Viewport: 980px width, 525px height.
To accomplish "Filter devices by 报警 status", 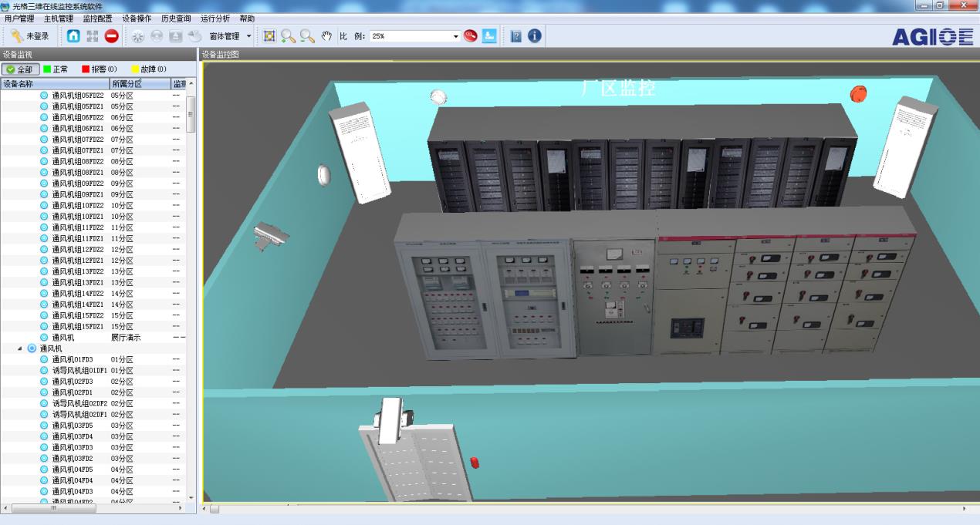I will click(100, 69).
